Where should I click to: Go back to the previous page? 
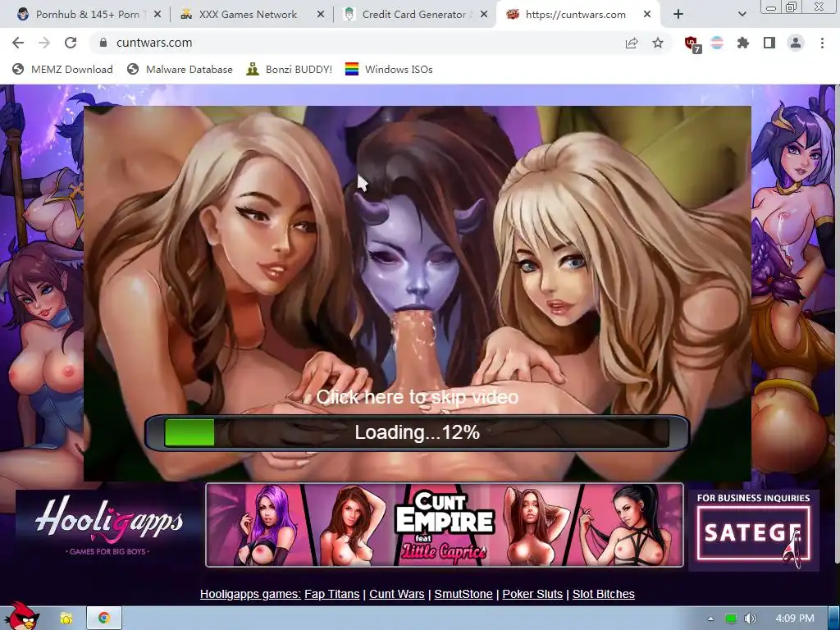point(18,43)
